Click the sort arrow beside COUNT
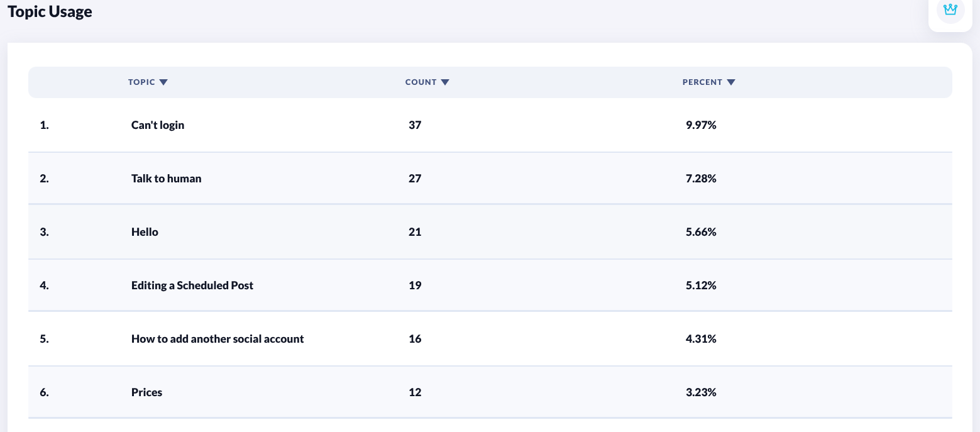The image size is (980, 432). (445, 82)
